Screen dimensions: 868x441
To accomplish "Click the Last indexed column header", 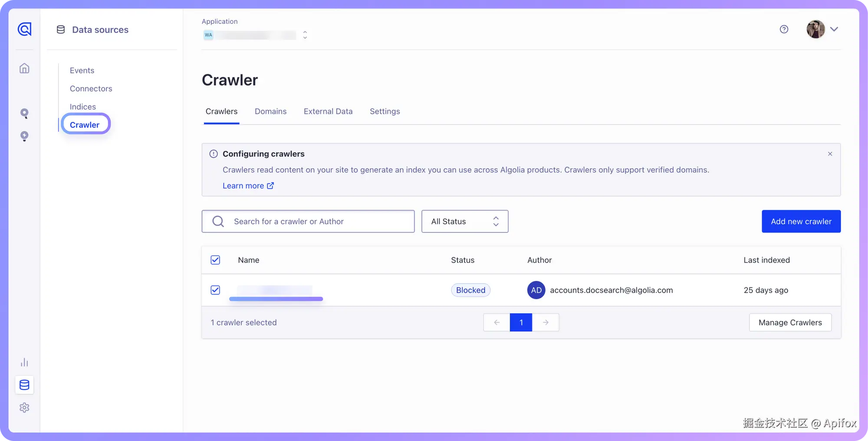I will 767,260.
